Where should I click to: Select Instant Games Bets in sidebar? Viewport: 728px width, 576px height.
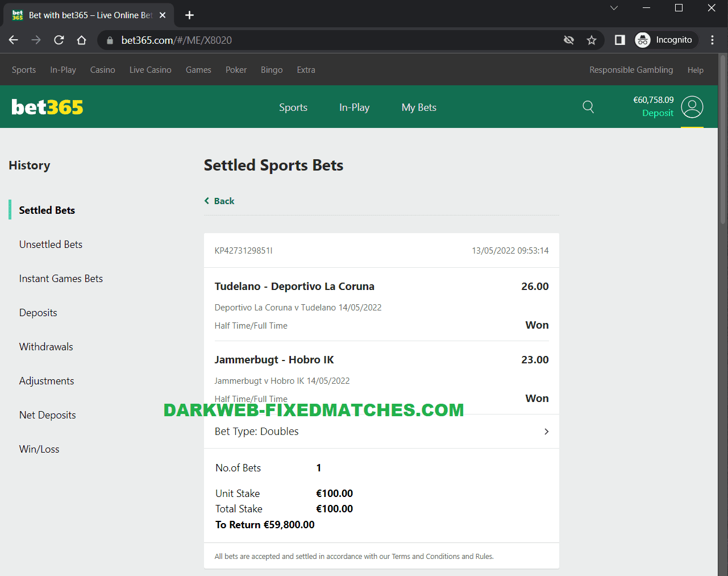(x=61, y=279)
